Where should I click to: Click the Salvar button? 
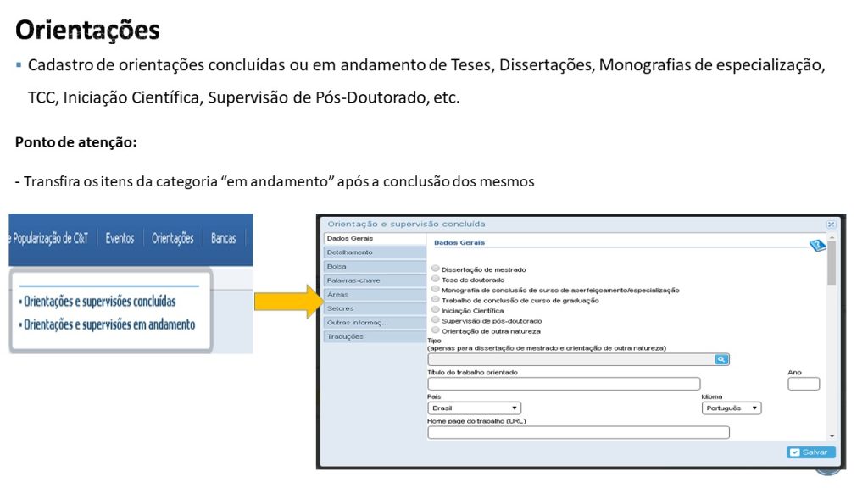[810, 452]
